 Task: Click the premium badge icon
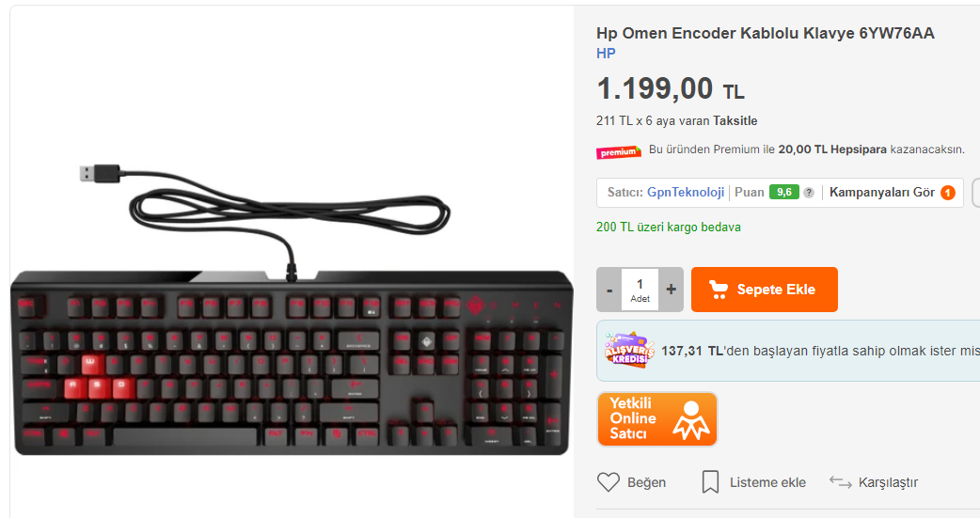tap(618, 152)
